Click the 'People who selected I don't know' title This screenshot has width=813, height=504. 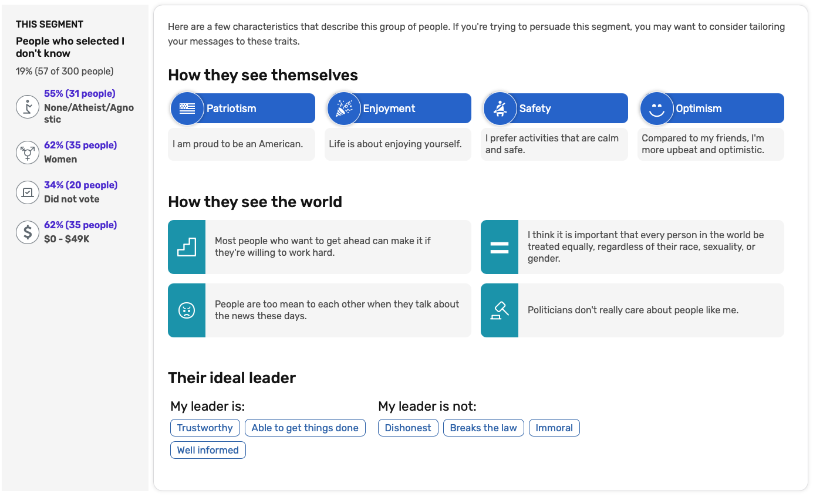(70, 47)
